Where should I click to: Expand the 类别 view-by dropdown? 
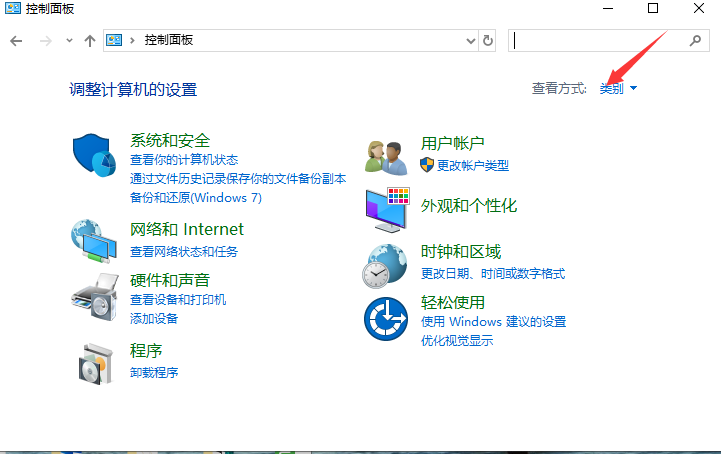click(618, 89)
